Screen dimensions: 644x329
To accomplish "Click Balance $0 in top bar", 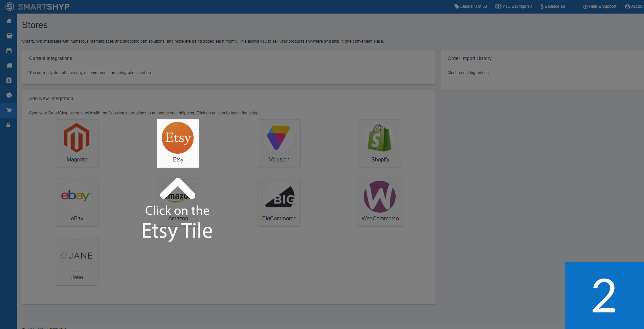I will click(x=553, y=6).
